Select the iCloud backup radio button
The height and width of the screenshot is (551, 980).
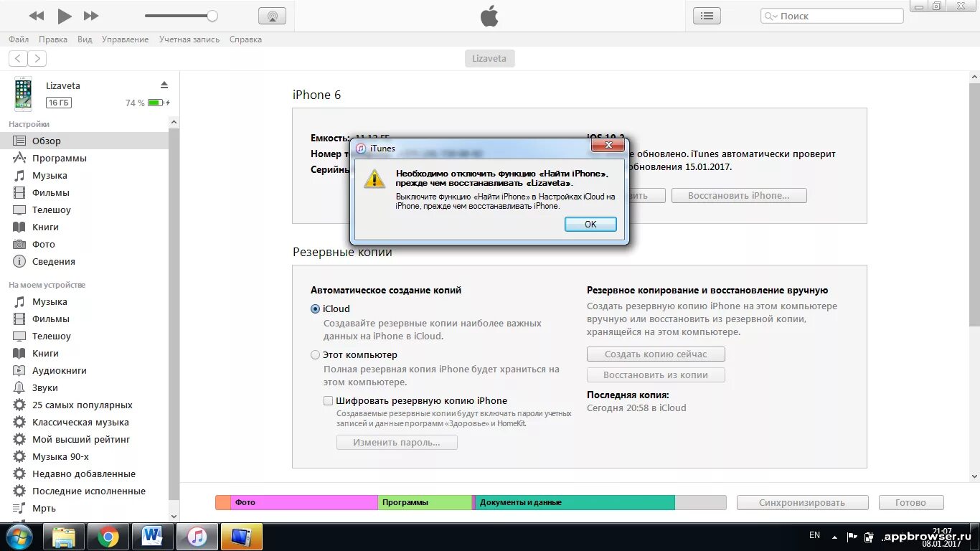[x=315, y=309]
